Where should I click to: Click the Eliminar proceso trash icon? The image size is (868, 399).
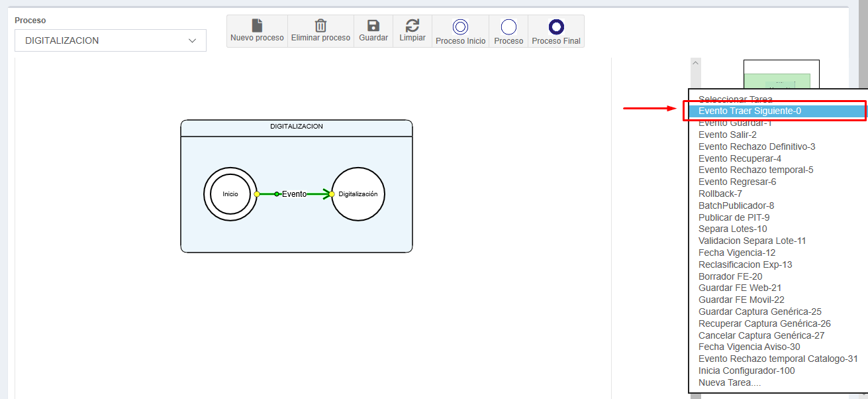coord(320,26)
